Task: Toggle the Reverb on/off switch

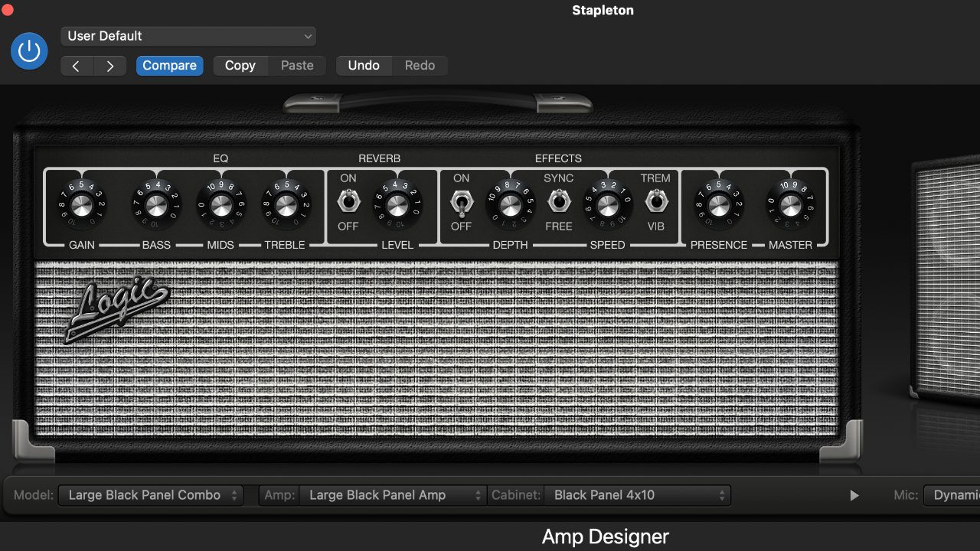Action: coord(348,202)
